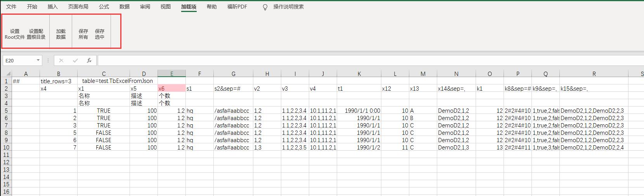The height and width of the screenshot is (196, 644).
Task: Click the 设置Root文件 add-in button
Action: click(x=15, y=34)
